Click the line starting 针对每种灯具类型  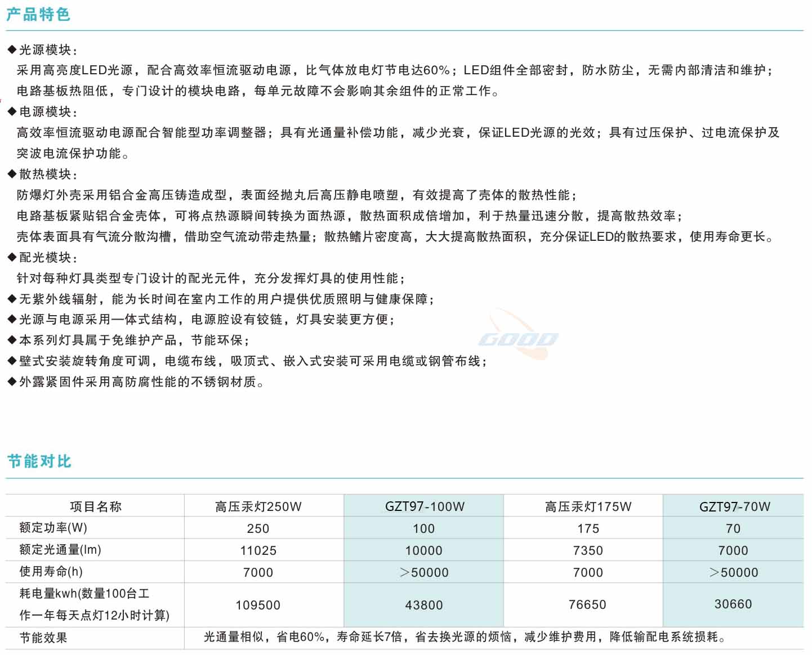pyautogui.click(x=211, y=279)
